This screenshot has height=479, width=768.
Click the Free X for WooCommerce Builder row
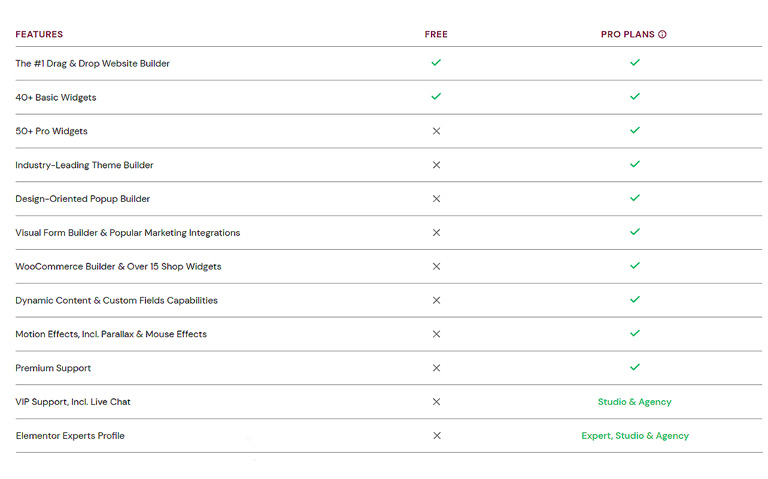click(x=436, y=266)
